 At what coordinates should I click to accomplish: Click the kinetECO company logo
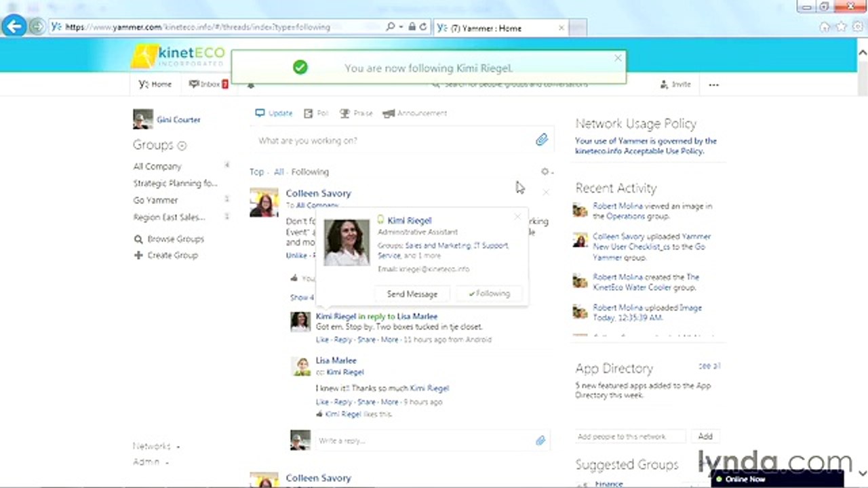(178, 56)
